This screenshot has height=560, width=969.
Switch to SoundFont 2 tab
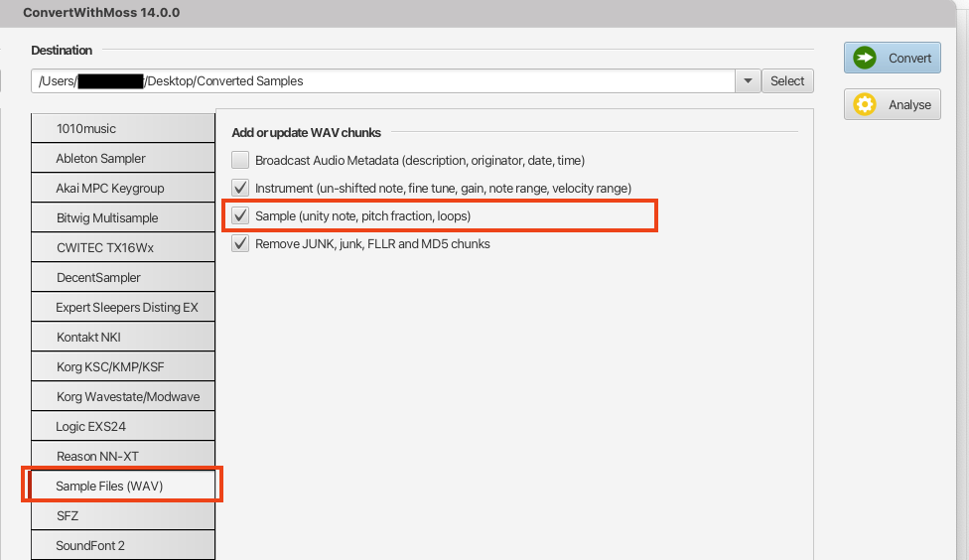click(123, 545)
